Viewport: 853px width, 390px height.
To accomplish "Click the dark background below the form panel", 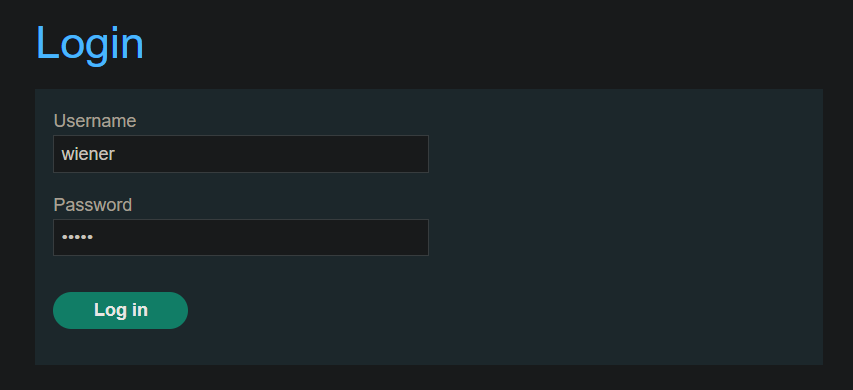I will click(x=426, y=378).
